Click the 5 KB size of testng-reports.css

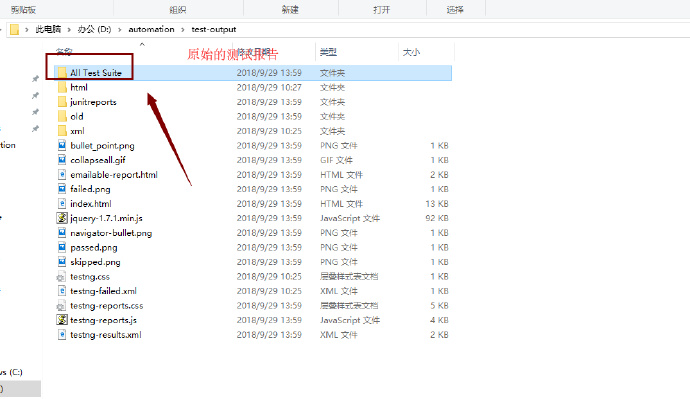(x=440, y=305)
